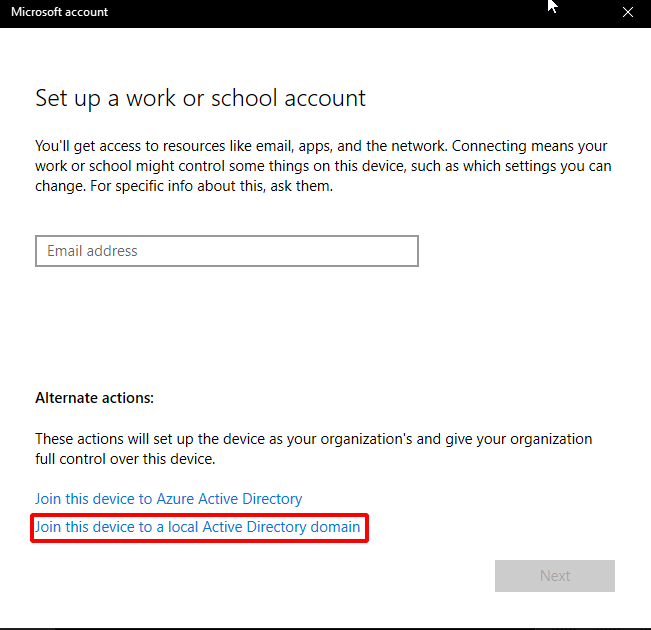The image size is (651, 630).
Task: Click the Next button
Action: (x=555, y=576)
